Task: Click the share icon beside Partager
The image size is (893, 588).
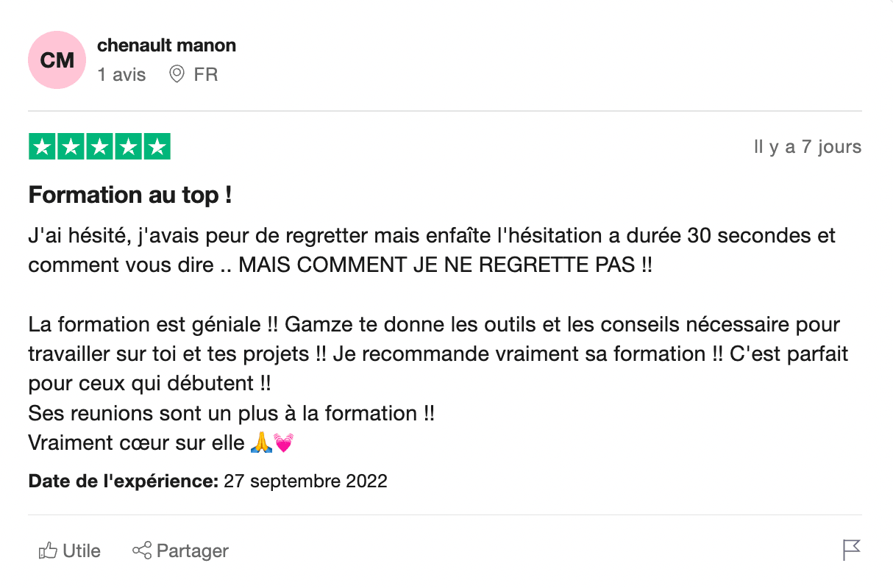Action: pyautogui.click(x=141, y=550)
